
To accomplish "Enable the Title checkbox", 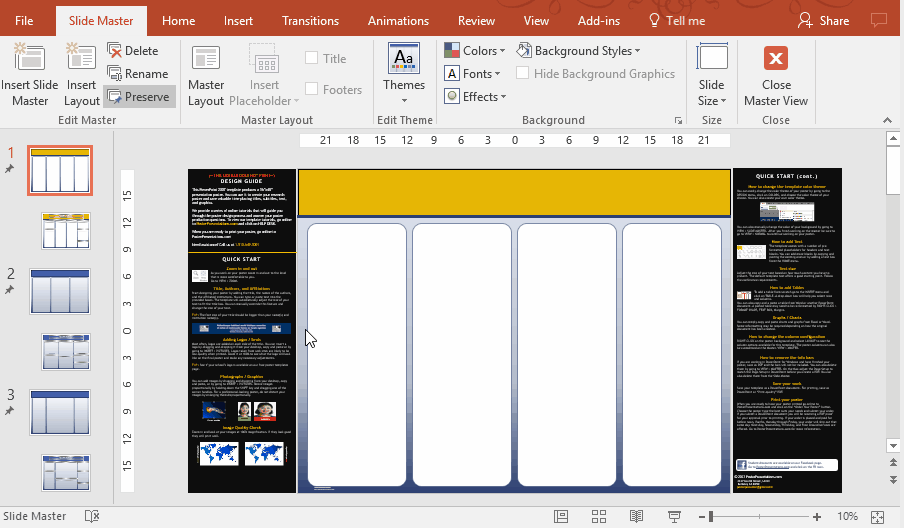I will 311,58.
